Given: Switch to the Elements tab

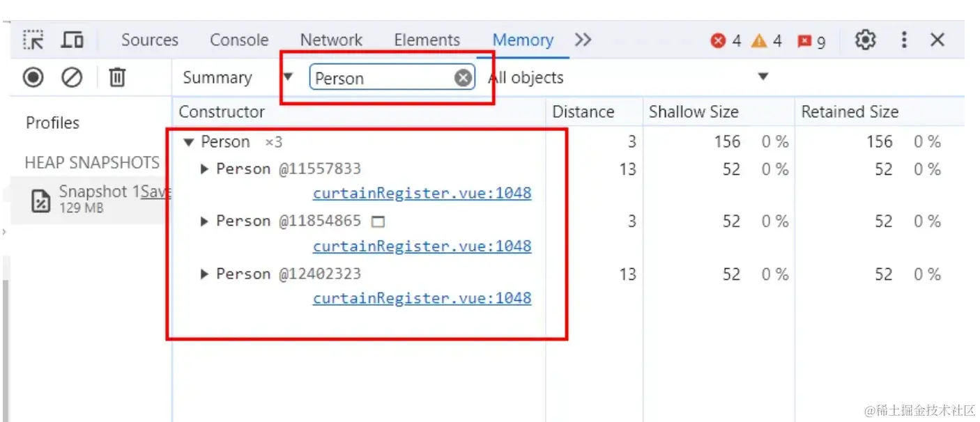Looking at the screenshot, I should 427,40.
